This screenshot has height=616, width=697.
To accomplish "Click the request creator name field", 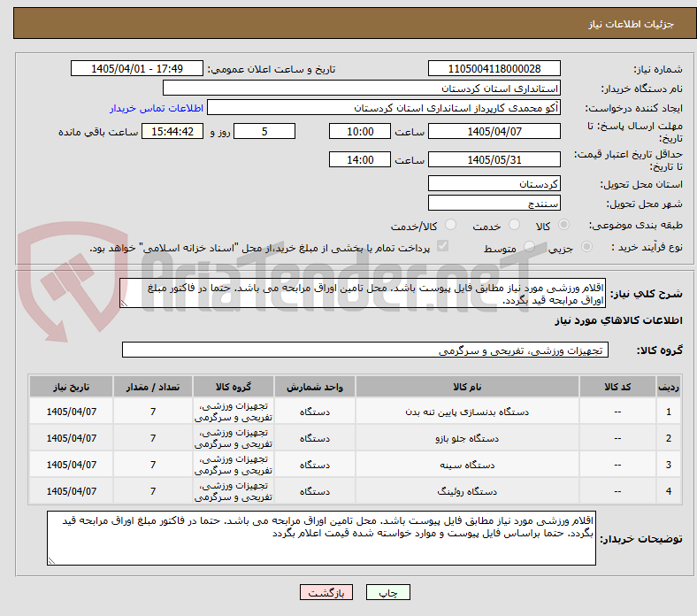I will [384, 108].
